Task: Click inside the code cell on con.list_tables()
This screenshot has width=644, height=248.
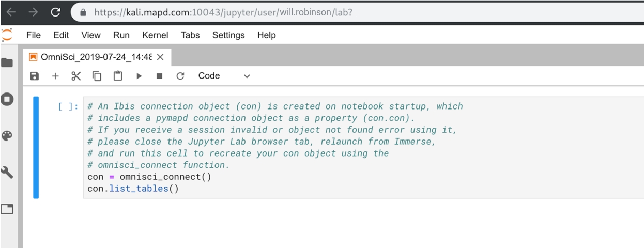Action: coord(133,189)
